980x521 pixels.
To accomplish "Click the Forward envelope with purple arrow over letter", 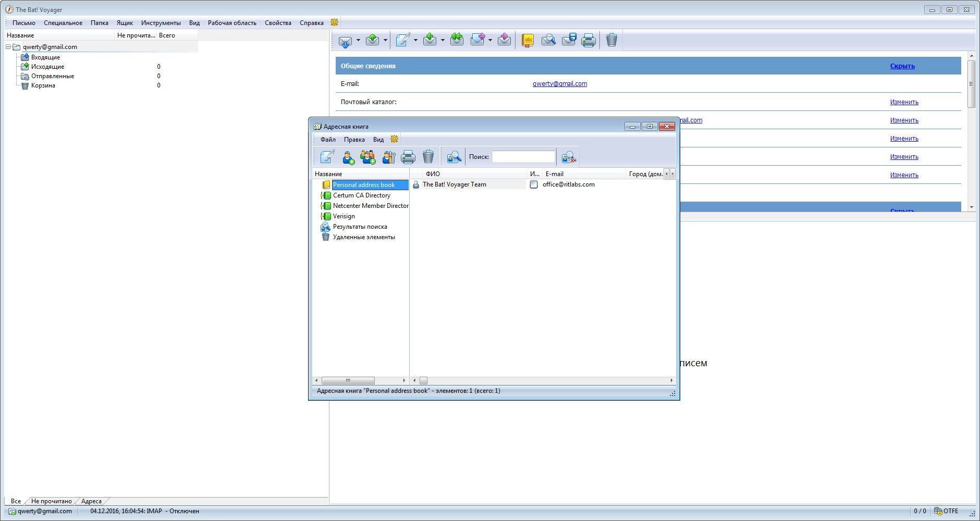I will [x=477, y=40].
